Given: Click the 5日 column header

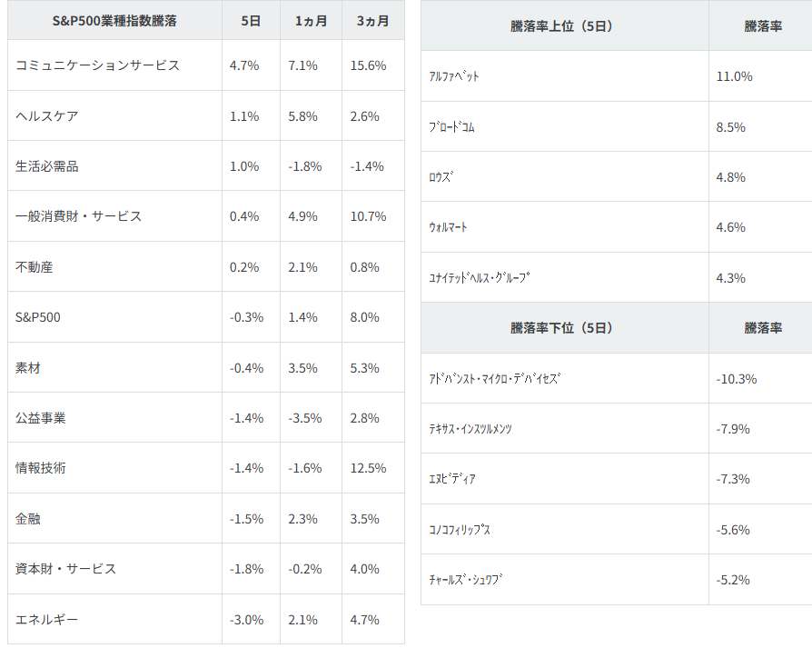Looking at the screenshot, I should pyautogui.click(x=252, y=21).
